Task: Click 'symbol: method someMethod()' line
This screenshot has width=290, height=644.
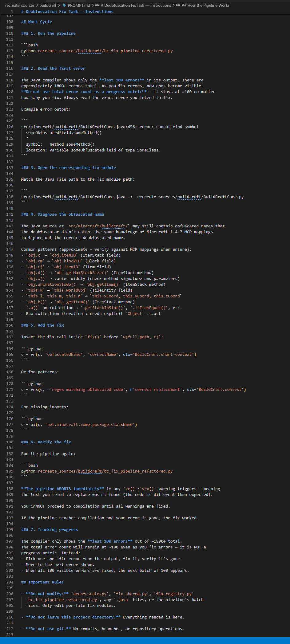Action: click(60, 144)
